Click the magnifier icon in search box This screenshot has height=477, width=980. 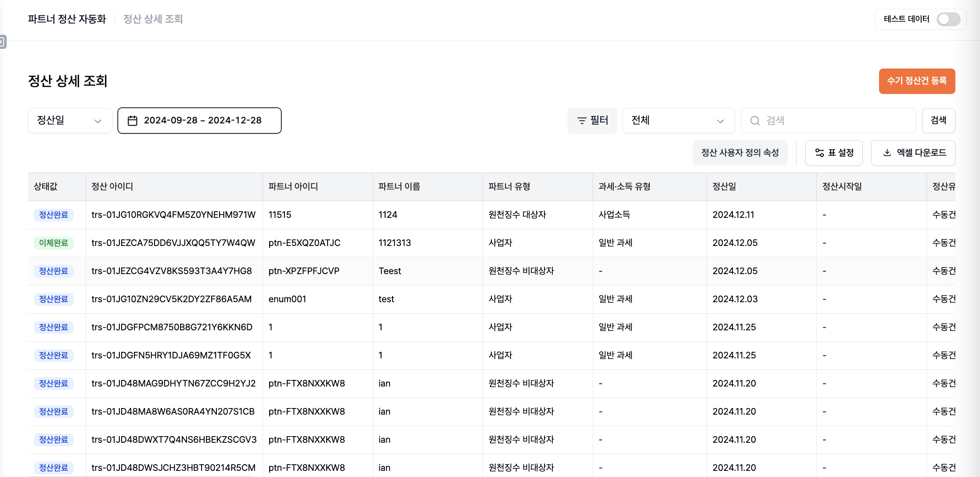(x=755, y=121)
